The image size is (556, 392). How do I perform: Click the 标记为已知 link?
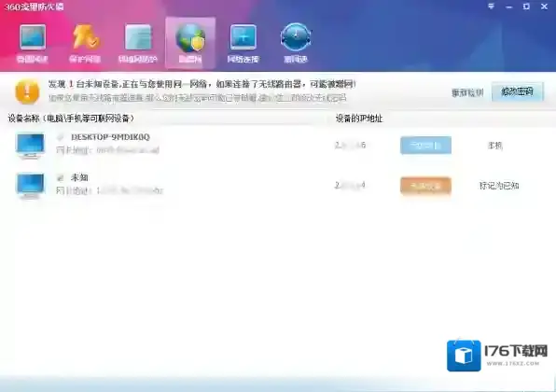[x=499, y=186]
